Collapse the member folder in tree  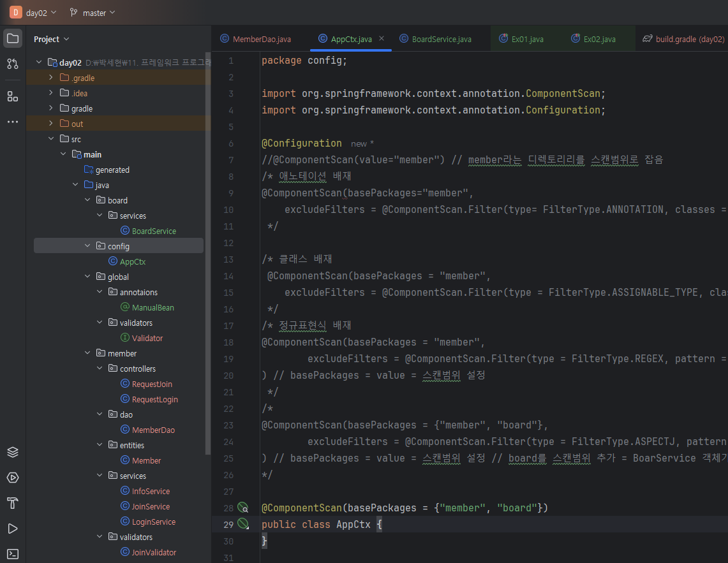pos(87,353)
